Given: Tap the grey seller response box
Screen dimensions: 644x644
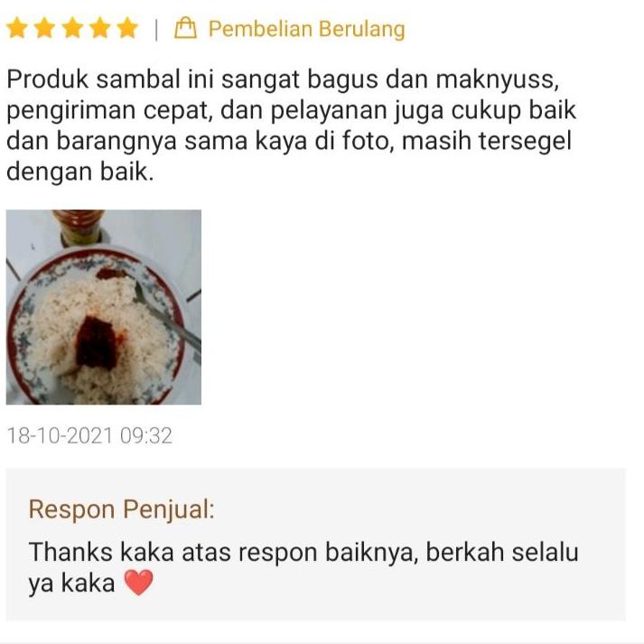Looking at the screenshot, I should [315, 545].
